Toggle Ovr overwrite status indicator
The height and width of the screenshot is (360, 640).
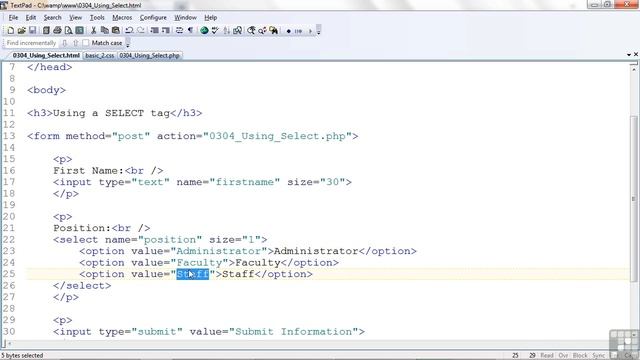tap(563, 356)
